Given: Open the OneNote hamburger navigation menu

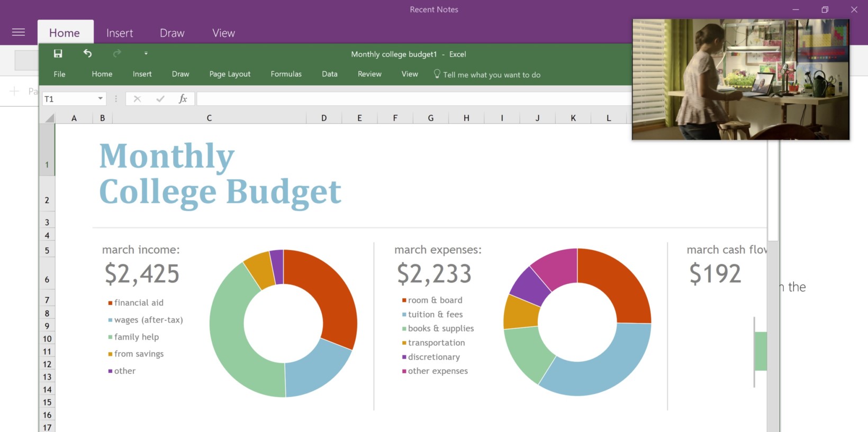Looking at the screenshot, I should click(x=19, y=32).
